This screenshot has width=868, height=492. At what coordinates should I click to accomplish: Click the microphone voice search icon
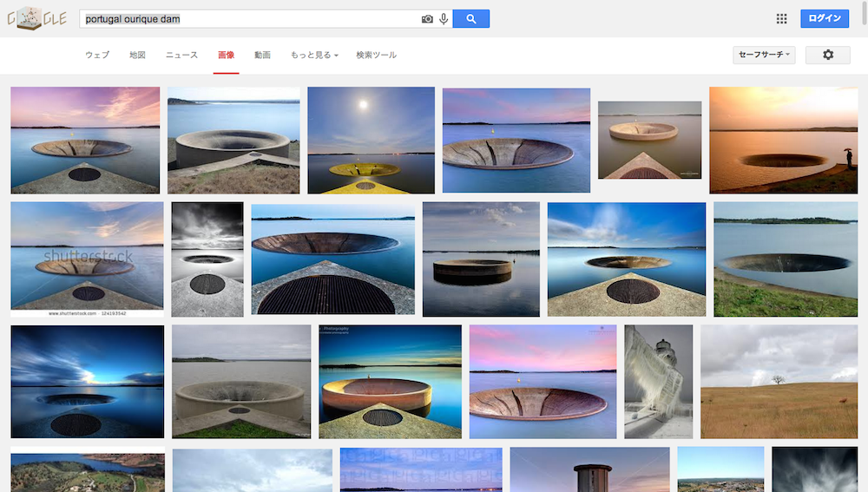(444, 19)
